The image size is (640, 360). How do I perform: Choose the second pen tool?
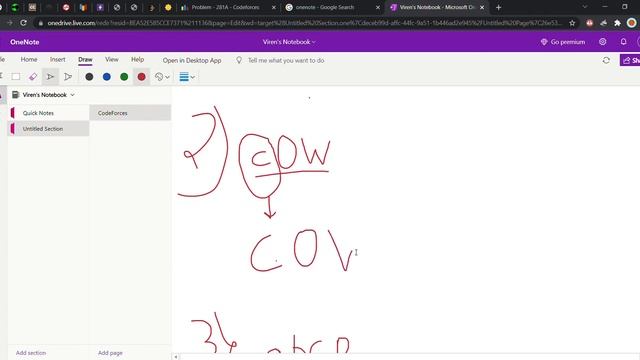tap(68, 77)
